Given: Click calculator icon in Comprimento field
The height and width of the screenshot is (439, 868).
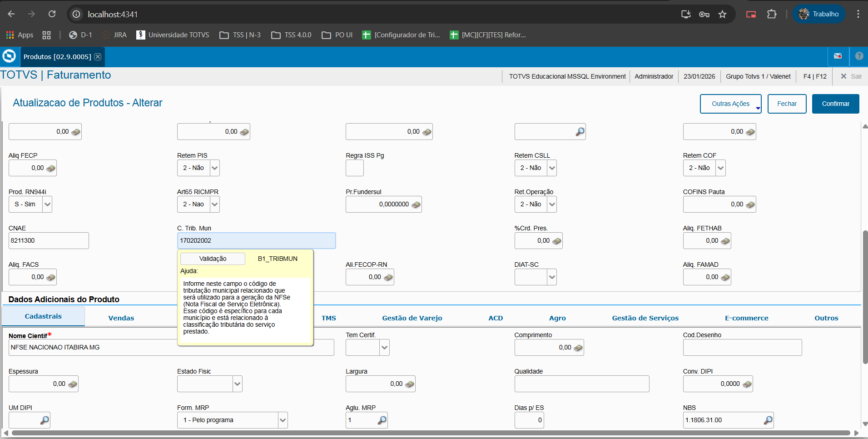Looking at the screenshot, I should [x=578, y=348].
